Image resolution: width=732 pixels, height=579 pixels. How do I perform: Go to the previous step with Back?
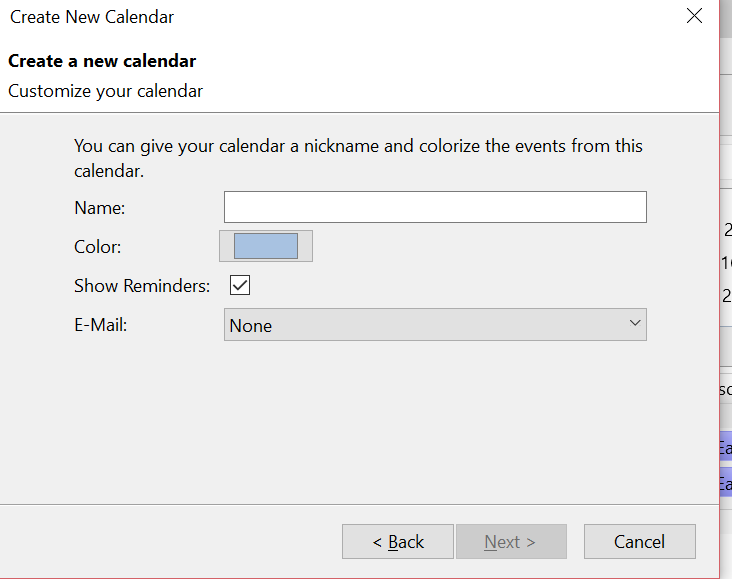tap(398, 542)
